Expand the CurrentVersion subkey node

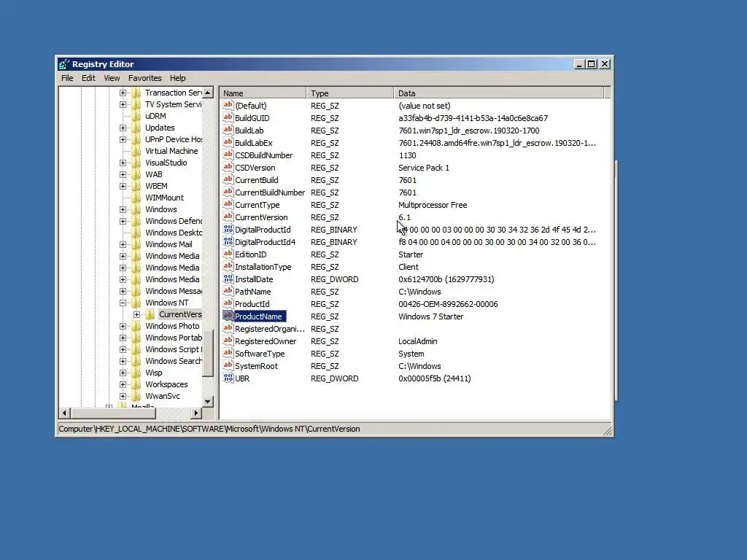tap(136, 314)
